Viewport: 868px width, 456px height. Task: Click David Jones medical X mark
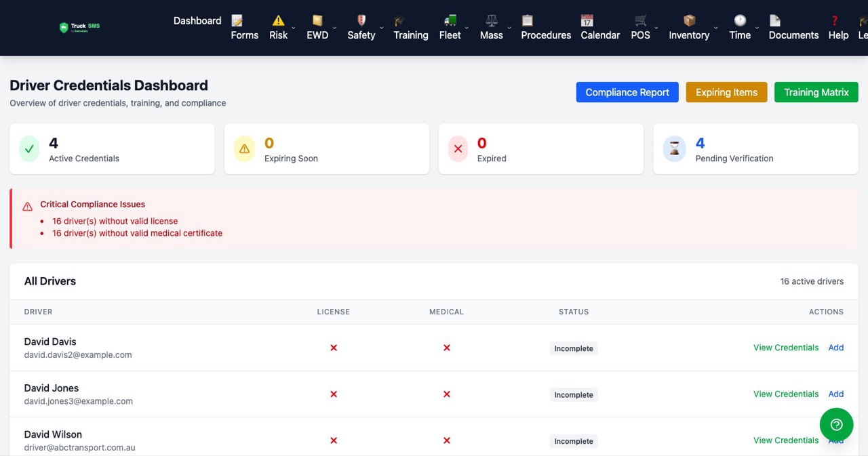447,394
